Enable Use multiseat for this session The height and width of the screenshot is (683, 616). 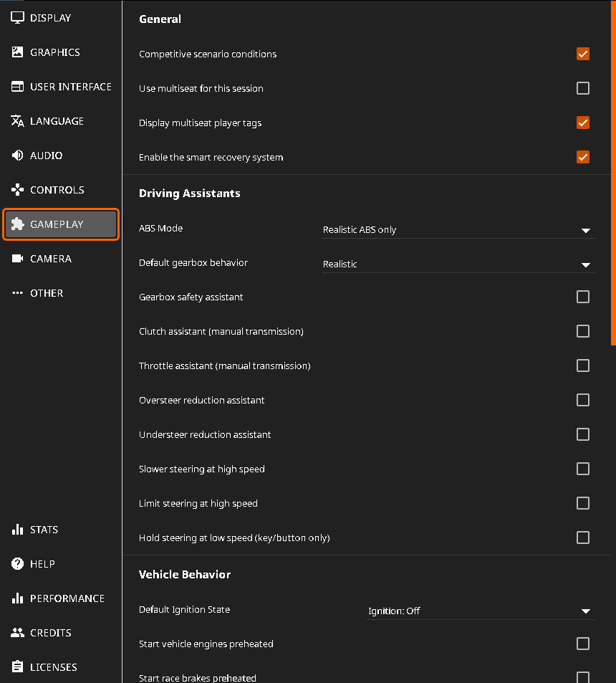582,88
